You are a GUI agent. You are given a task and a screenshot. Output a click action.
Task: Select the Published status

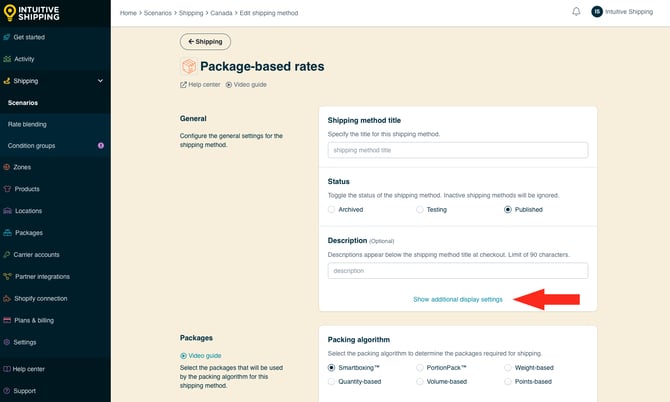pos(508,209)
